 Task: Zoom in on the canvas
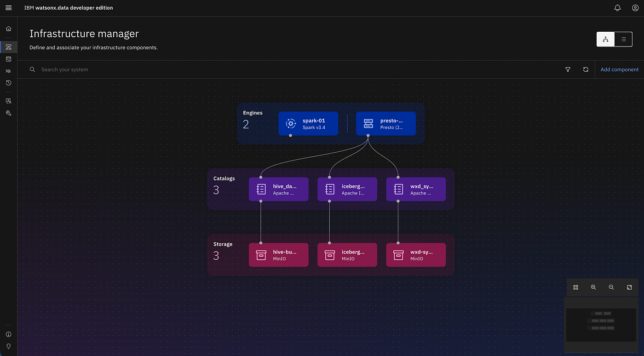[x=593, y=287]
